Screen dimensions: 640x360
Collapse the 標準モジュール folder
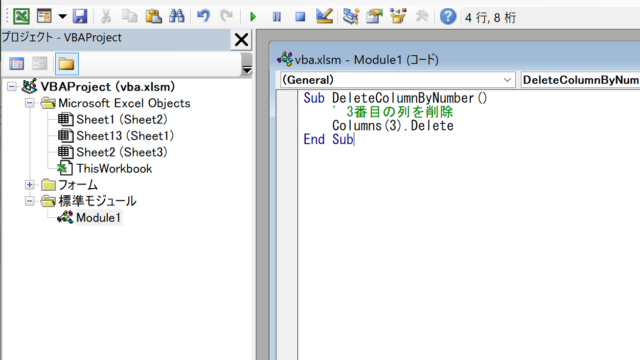[29, 201]
